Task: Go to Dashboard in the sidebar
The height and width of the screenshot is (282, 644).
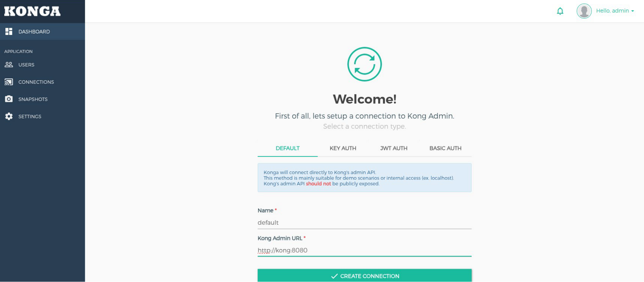Action: 42,32
